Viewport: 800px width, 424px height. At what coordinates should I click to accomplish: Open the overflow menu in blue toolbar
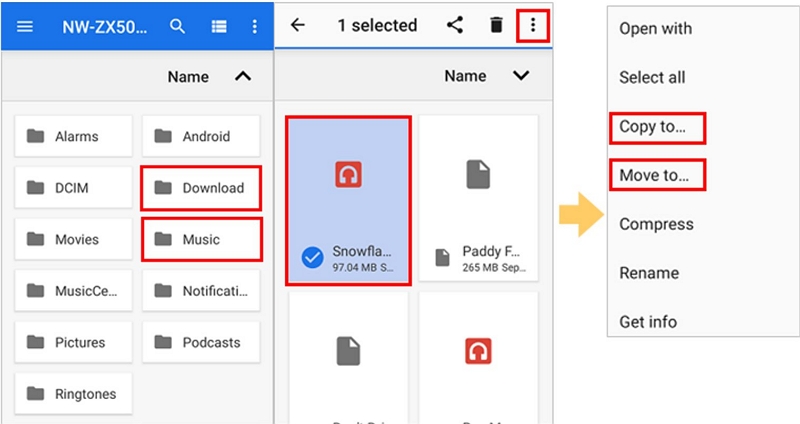click(x=254, y=27)
